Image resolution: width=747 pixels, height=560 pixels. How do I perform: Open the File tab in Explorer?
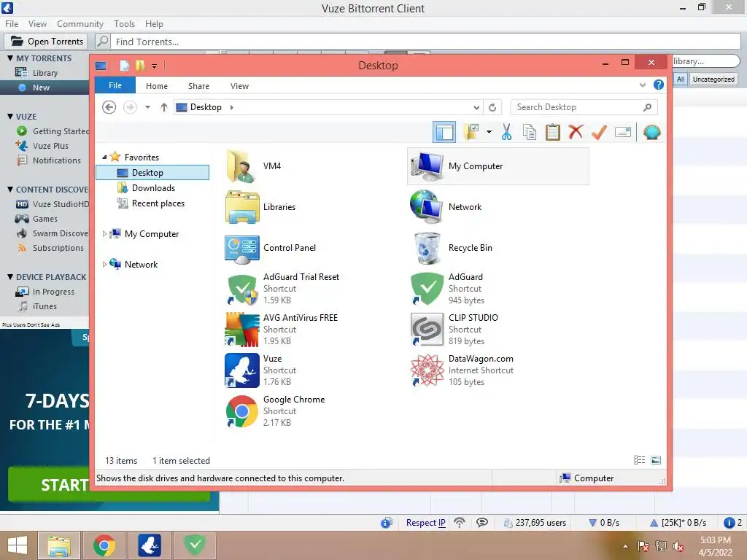coord(115,85)
